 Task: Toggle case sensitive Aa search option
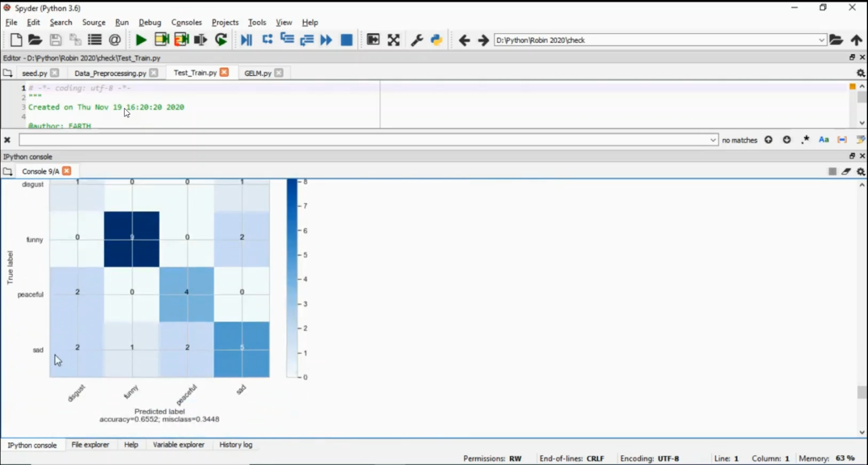[x=823, y=140]
